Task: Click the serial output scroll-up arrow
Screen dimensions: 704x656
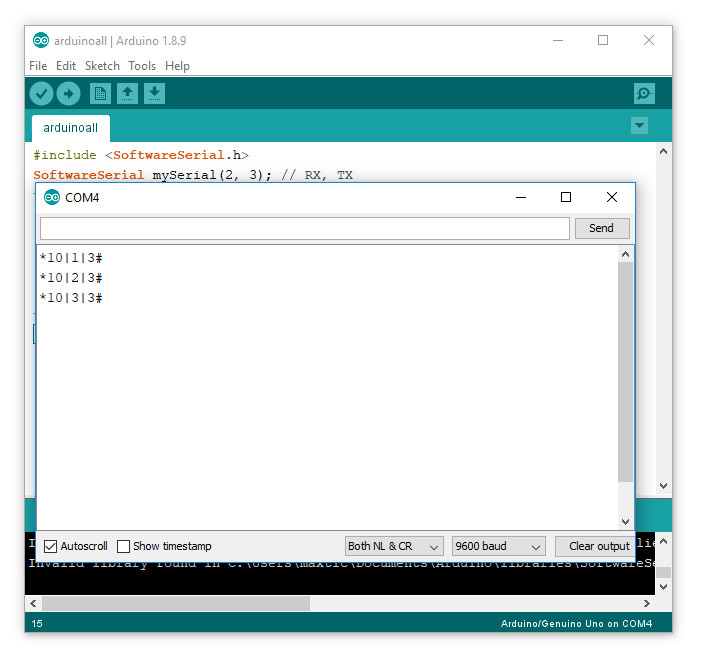Action: tap(625, 255)
